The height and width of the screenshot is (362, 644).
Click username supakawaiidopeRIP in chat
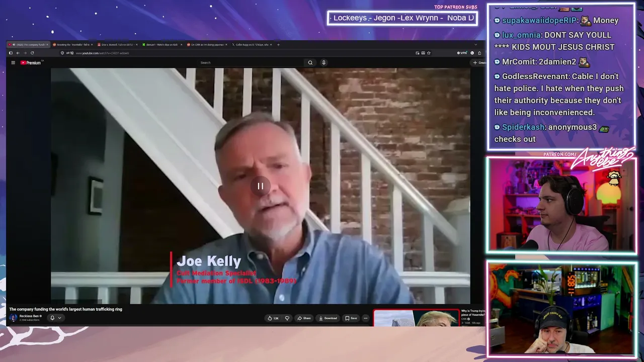tap(539, 21)
